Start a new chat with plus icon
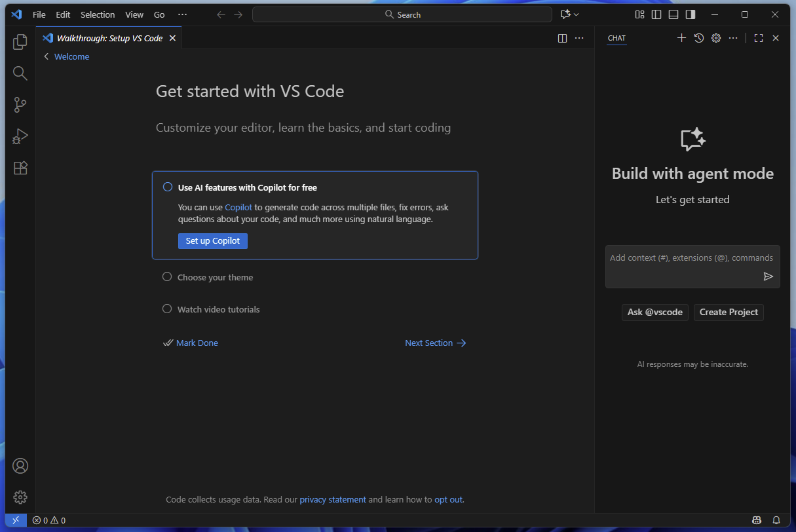The height and width of the screenshot is (532, 796). point(681,38)
